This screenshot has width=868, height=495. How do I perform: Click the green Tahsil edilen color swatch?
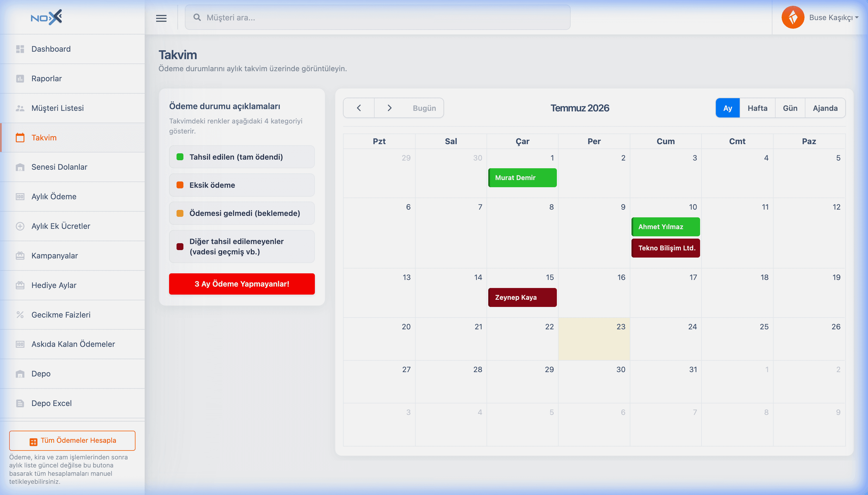[180, 157]
